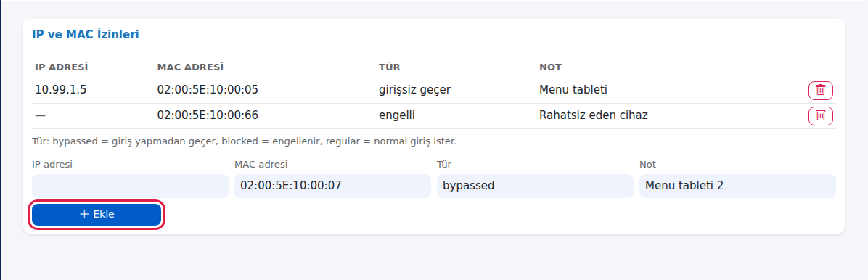The height and width of the screenshot is (280, 868).
Task: Click the IP adresi field label
Action: 52,165
